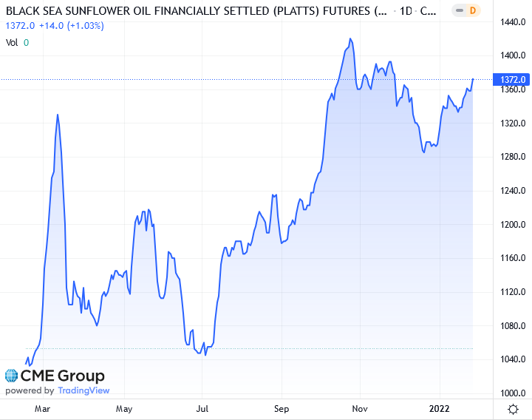The height and width of the screenshot is (420, 532).
Task: Click 2022 on the time axis
Action: pos(440,408)
